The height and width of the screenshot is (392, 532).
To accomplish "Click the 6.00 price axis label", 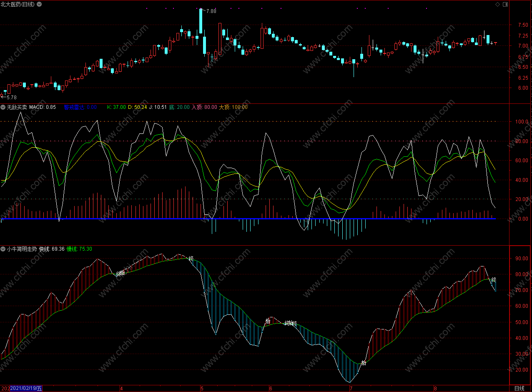I will click(523, 88).
